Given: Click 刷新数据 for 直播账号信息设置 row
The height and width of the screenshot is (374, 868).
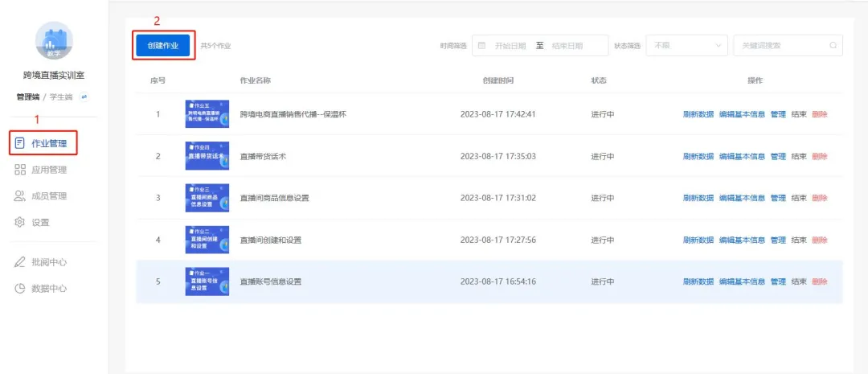Looking at the screenshot, I should pos(698,282).
